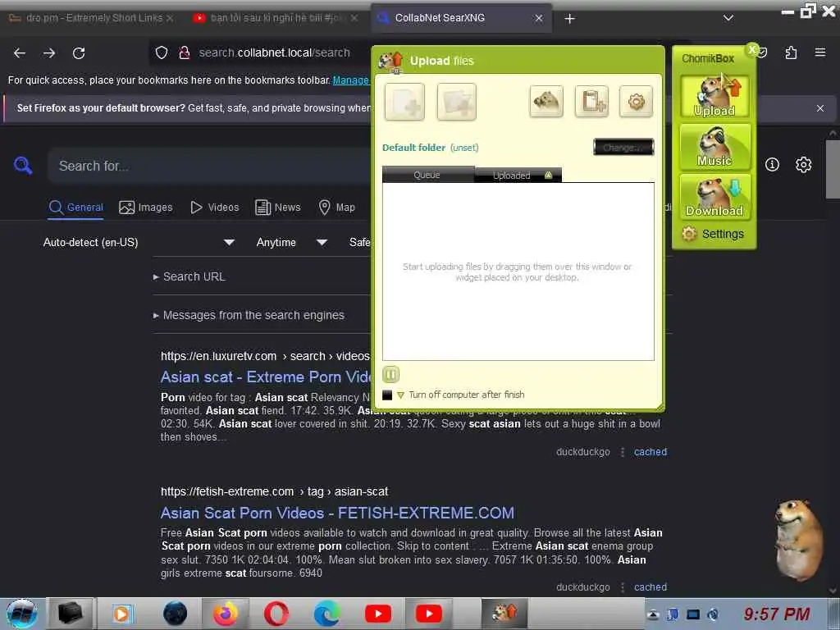The width and height of the screenshot is (840, 630).
Task: Open ChomikBox from the taskbar
Action: coord(504,614)
